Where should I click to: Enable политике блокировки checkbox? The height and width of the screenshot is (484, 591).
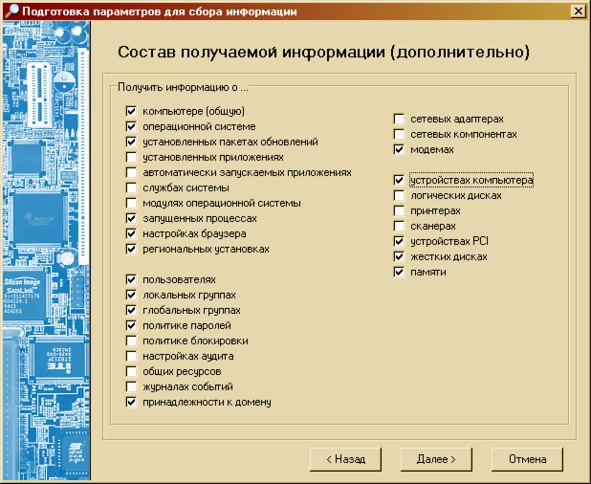pos(131,341)
